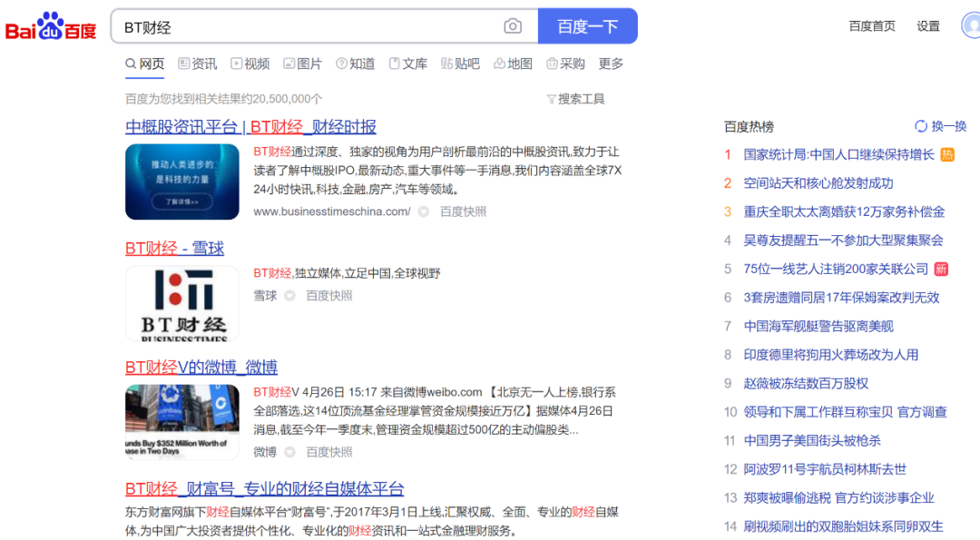Click the 百度一下 search button

587,26
